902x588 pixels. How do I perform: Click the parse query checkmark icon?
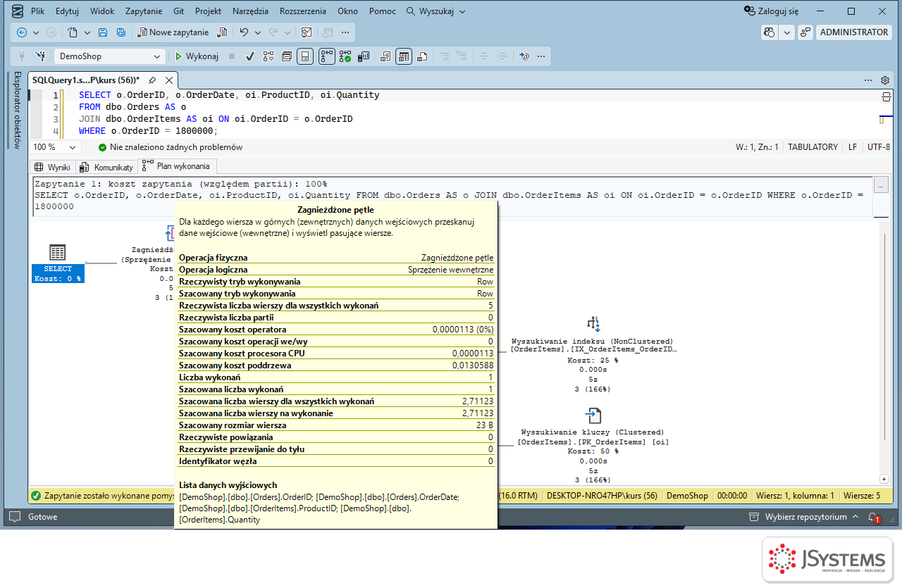point(249,56)
